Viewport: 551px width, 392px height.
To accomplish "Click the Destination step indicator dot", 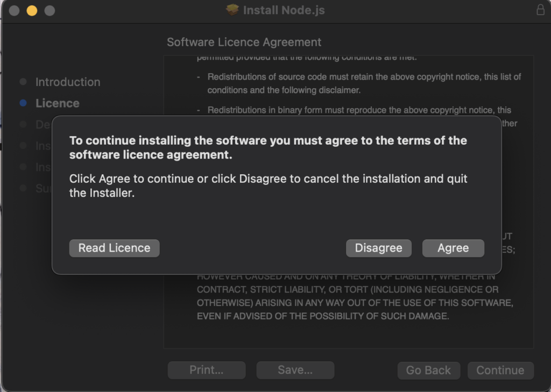I will point(23,124).
